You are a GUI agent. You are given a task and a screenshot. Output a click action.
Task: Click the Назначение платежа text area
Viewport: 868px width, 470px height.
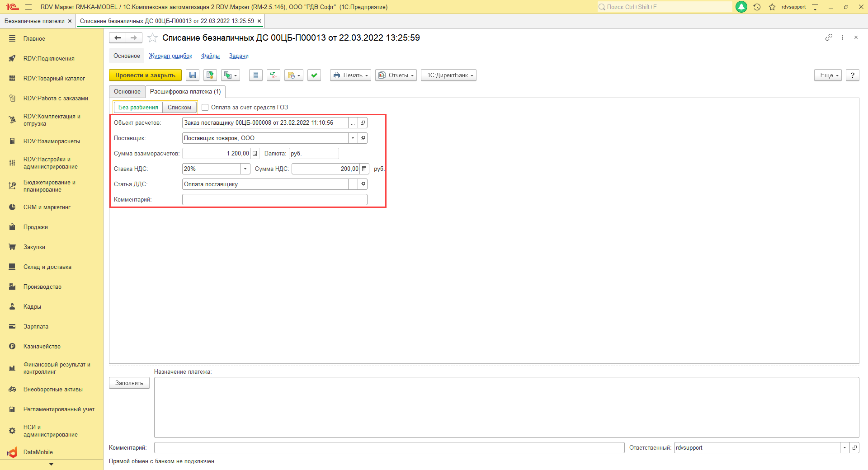click(506, 407)
